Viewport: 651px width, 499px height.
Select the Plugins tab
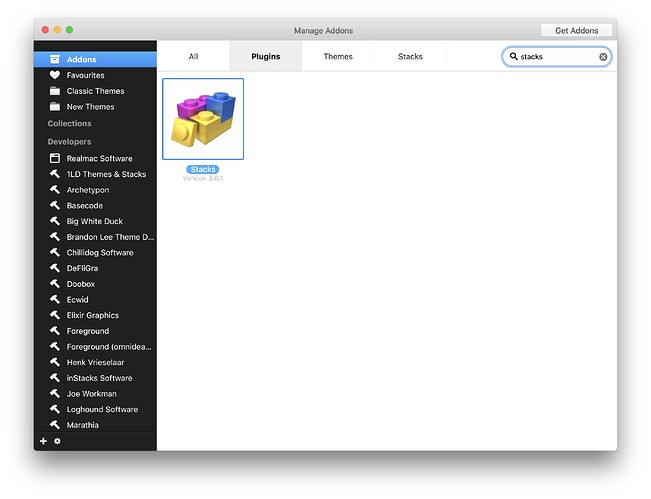coord(266,56)
